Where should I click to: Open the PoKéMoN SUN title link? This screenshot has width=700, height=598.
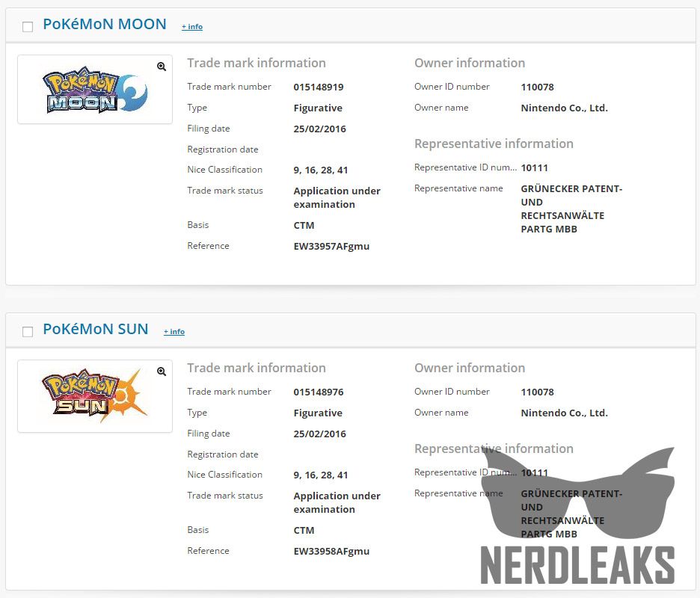pos(96,329)
